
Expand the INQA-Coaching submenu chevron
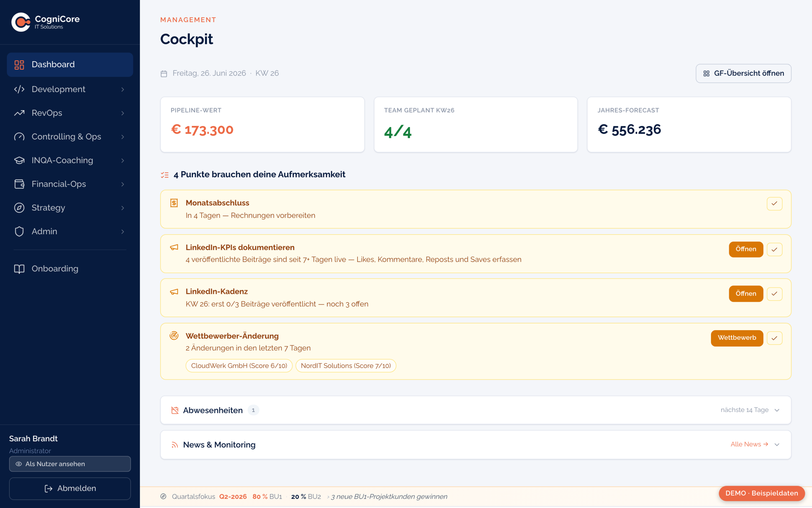(123, 161)
